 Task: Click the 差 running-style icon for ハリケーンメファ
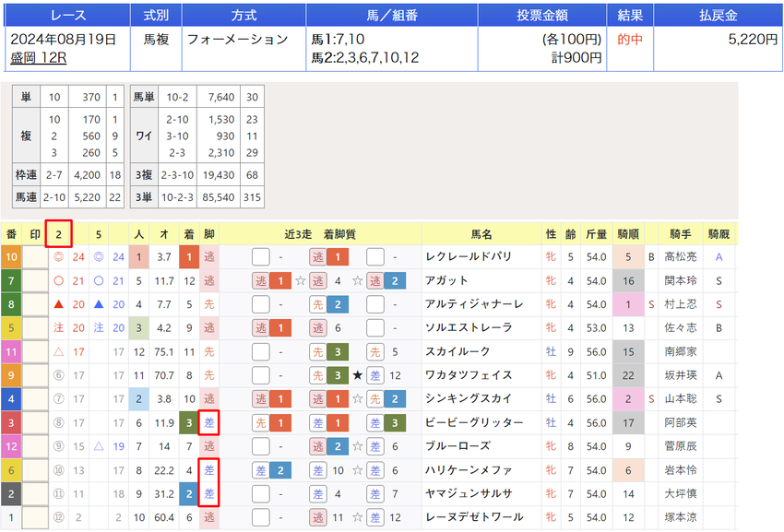tap(209, 470)
